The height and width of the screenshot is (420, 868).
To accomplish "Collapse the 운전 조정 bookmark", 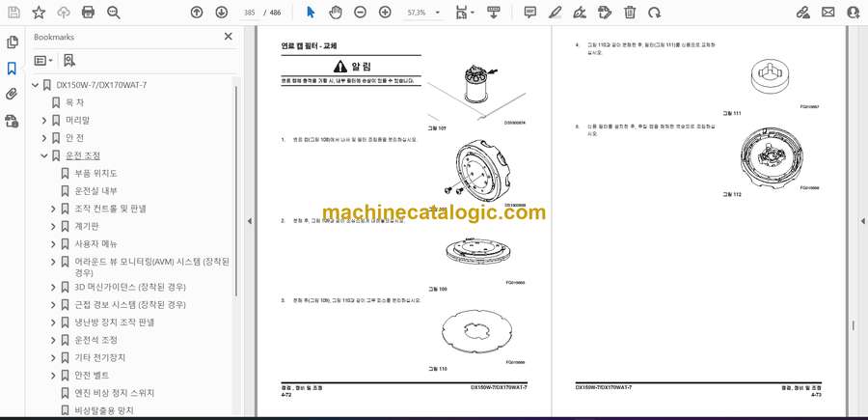I will point(44,155).
